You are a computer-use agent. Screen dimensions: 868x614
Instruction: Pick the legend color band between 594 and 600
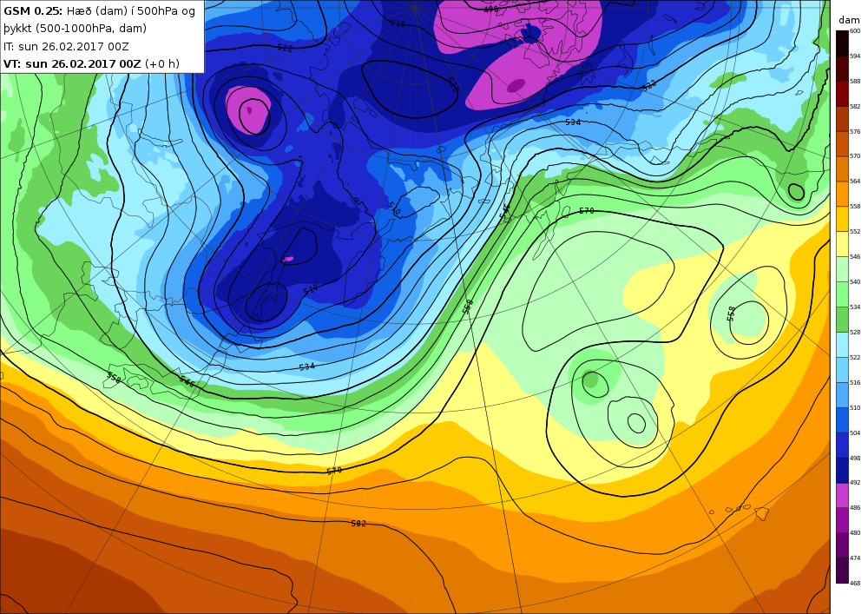(x=842, y=43)
